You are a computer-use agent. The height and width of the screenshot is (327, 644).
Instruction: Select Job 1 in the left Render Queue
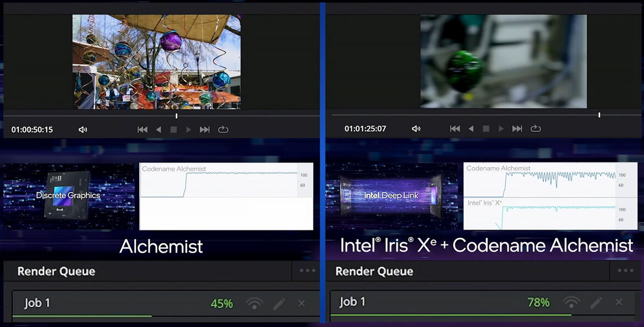coord(166,303)
